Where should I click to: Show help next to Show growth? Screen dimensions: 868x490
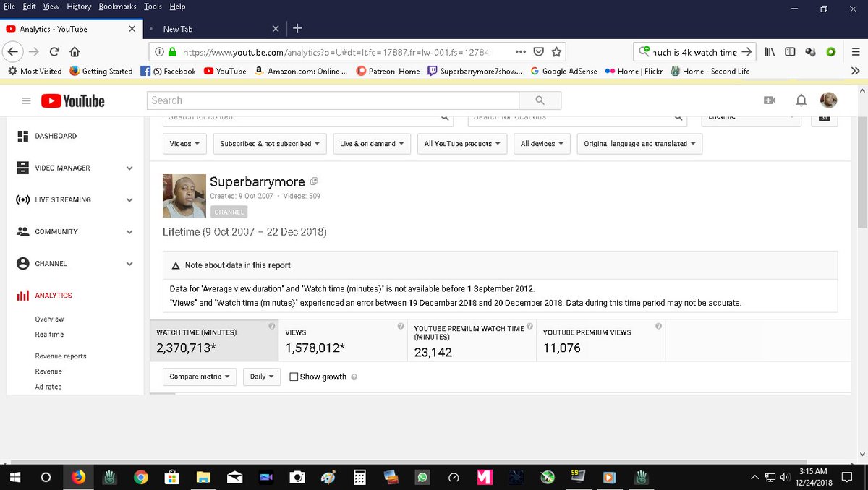pos(354,377)
